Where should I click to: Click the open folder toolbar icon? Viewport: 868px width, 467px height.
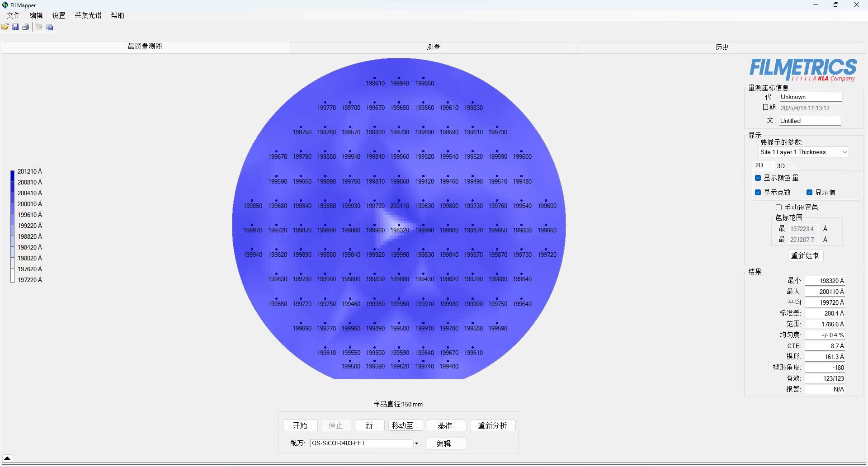[x=5, y=27]
